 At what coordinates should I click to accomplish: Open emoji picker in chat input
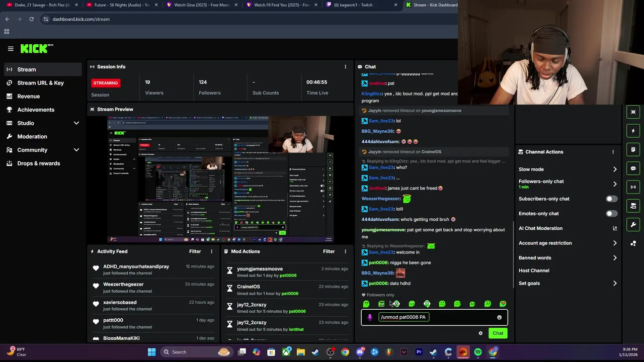pos(499,317)
